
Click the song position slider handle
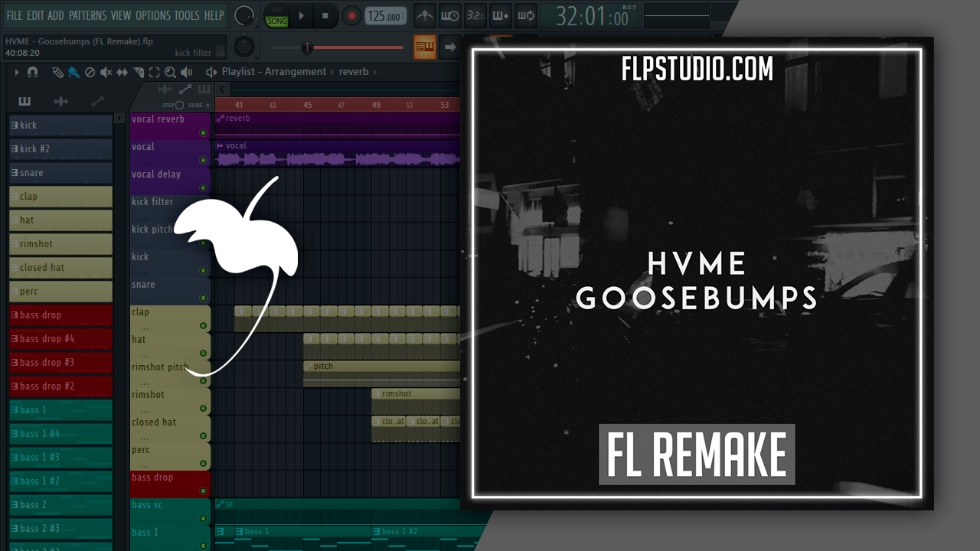pyautogui.click(x=307, y=47)
